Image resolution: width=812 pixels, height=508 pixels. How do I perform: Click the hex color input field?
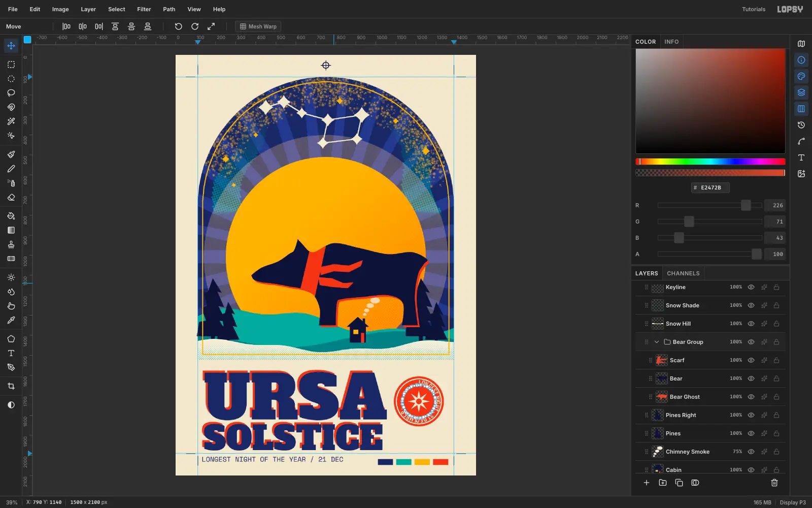(710, 187)
